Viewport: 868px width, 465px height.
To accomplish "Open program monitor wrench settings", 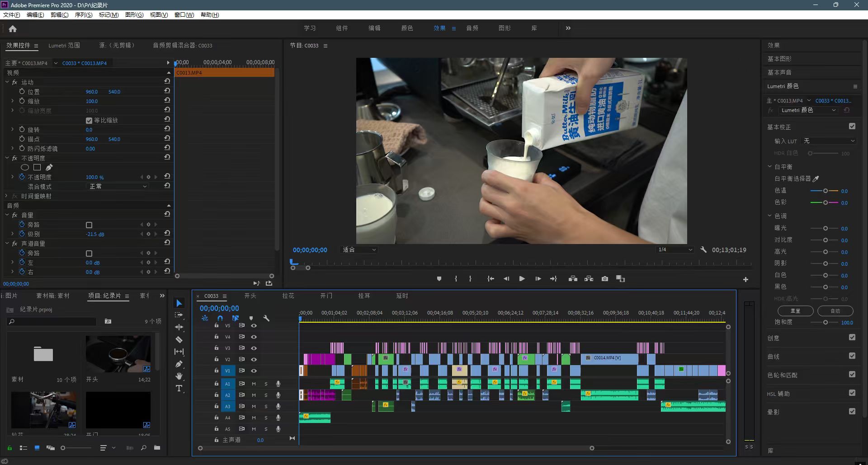I will point(703,249).
